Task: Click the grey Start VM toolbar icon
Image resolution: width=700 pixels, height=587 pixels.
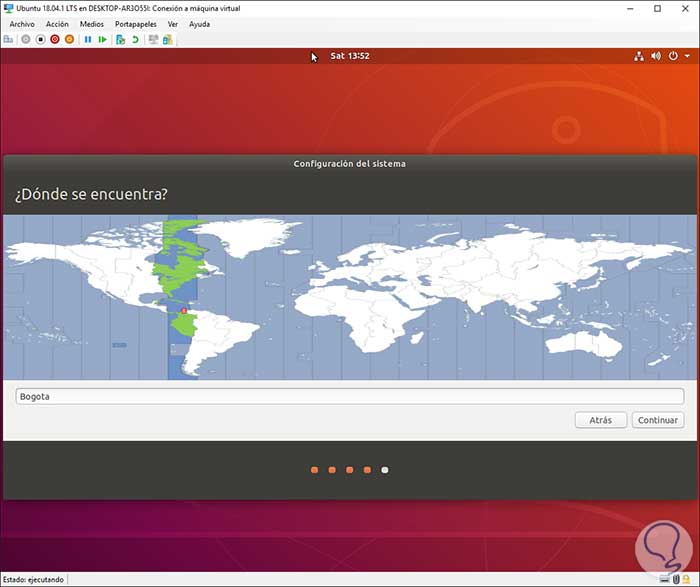Action: point(26,40)
